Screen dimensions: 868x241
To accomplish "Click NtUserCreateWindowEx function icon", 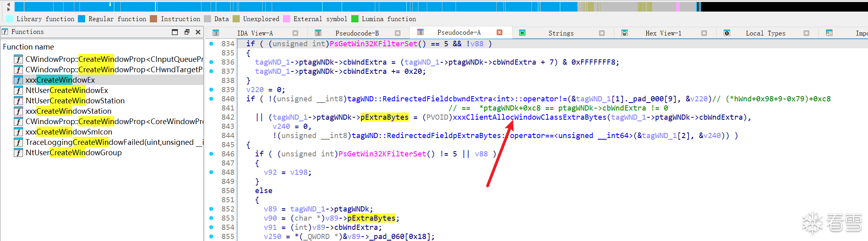I will 18,90.
